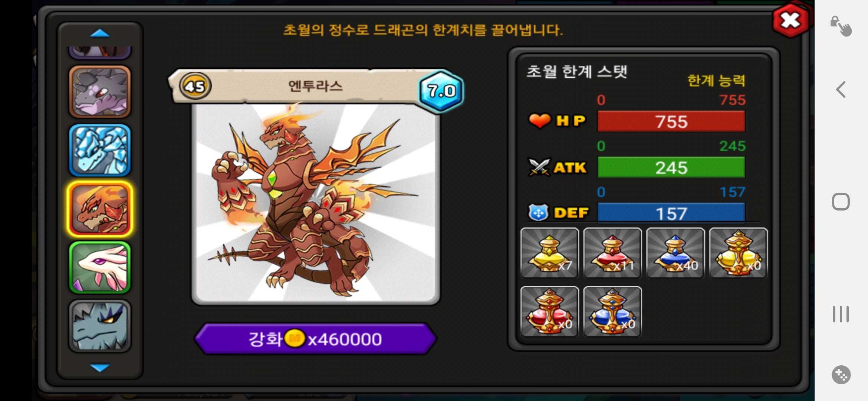The image size is (868, 401).
Task: Tap the Android home square button
Action: pyautogui.click(x=841, y=202)
